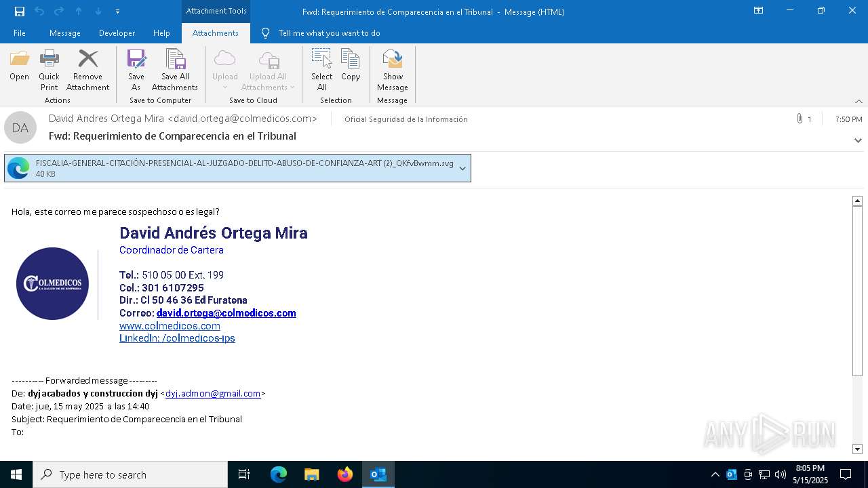Click the david.ortega@colmedicos.com email link
Viewport: 868px width, 488px height.
click(226, 313)
